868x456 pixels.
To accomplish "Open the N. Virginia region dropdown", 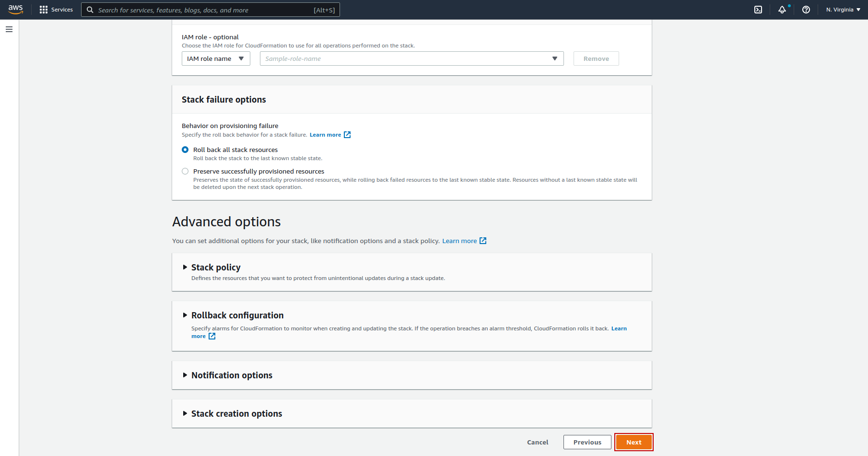I will (843, 10).
